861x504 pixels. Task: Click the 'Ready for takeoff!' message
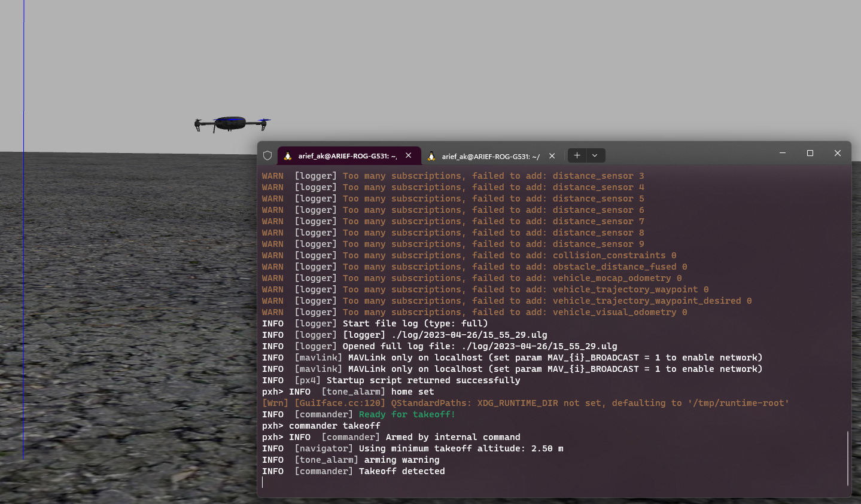[406, 414]
